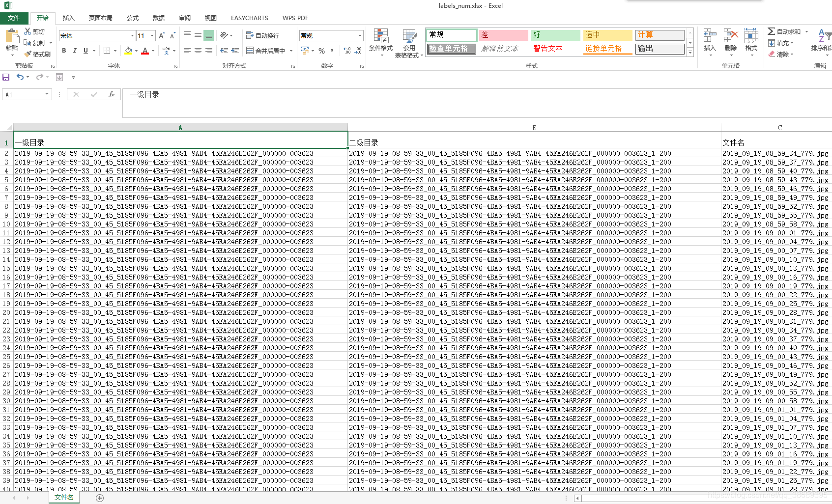Customize Quick Access Toolbar dropdown
The image size is (832, 504).
73,77
